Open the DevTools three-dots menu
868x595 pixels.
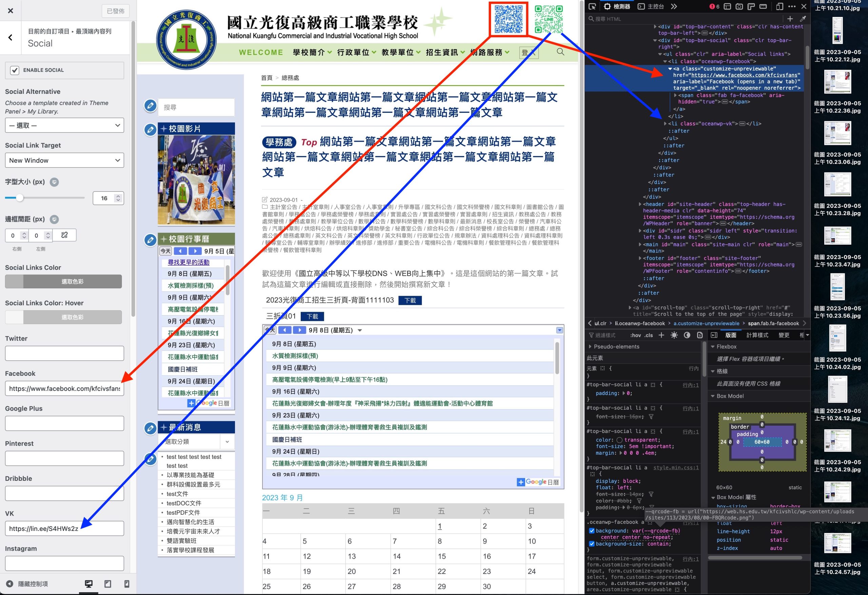point(792,6)
